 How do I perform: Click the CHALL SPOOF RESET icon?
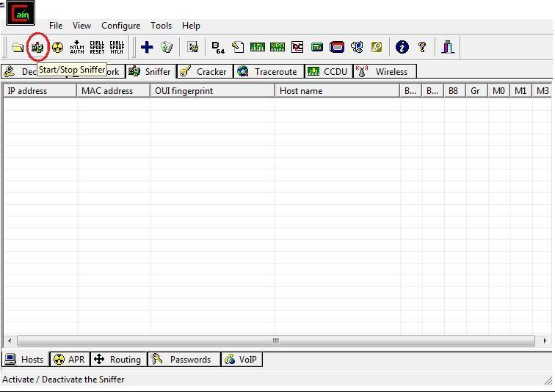coord(97,47)
